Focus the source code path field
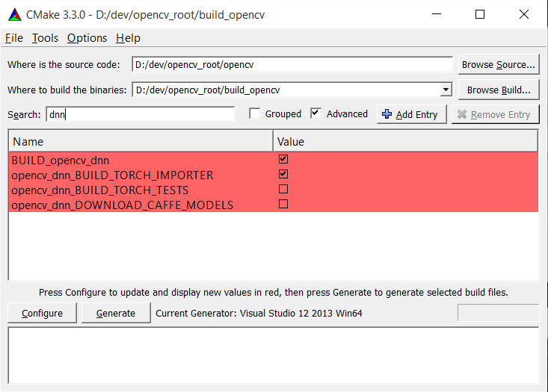This screenshot has width=548, height=392. point(292,64)
